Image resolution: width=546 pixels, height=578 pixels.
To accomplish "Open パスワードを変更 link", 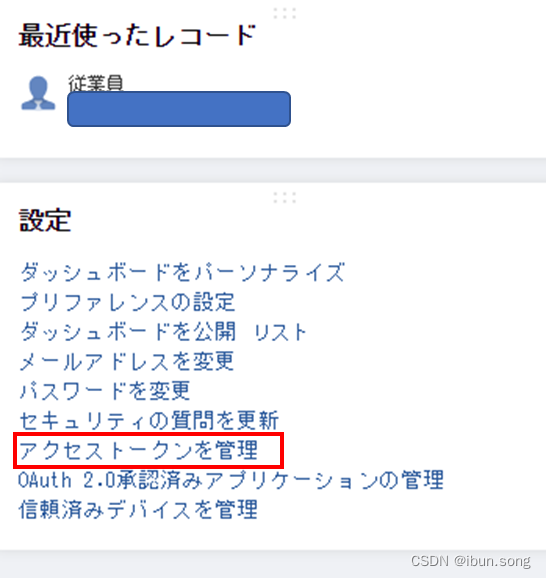I will coord(105,391).
